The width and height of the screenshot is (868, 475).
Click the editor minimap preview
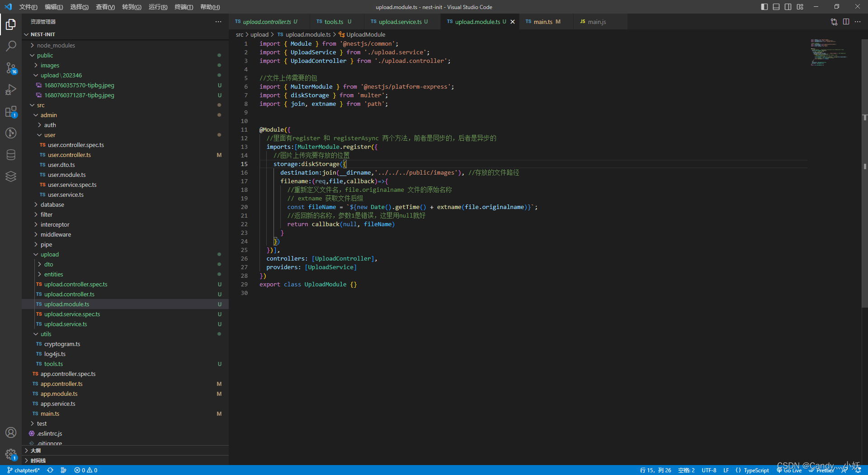click(x=828, y=52)
